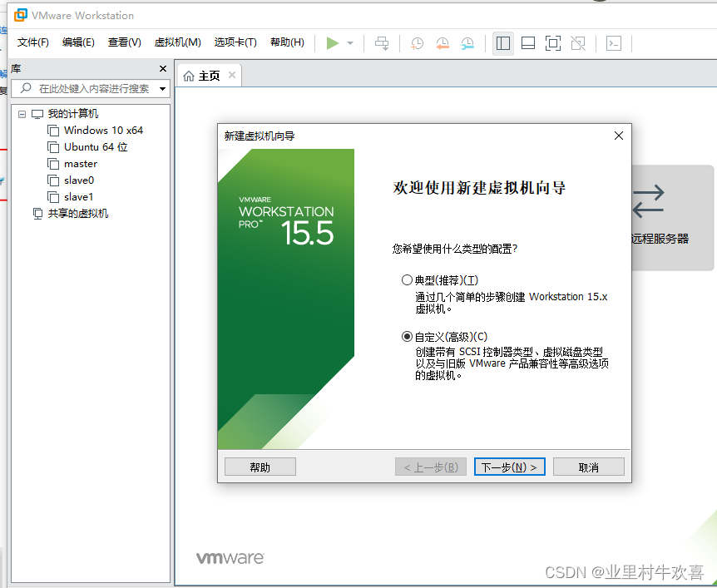
Task: Select the Windows 10 x64 virtual machine
Action: tap(103, 131)
